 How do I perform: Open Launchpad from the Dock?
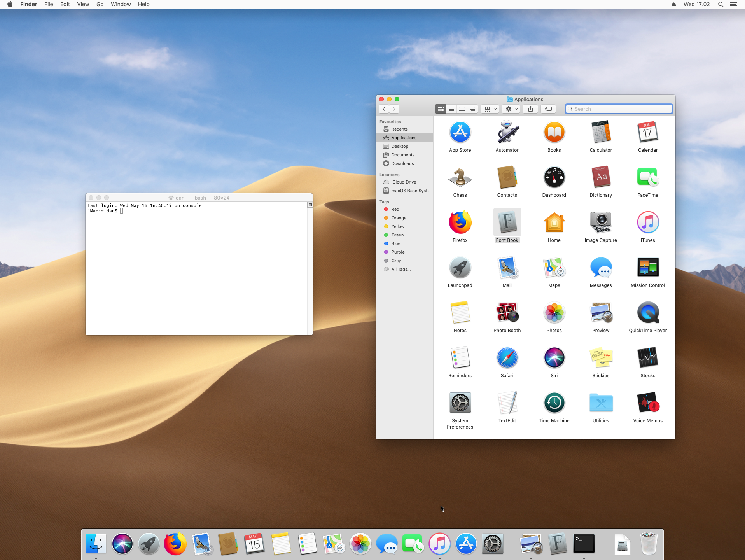(x=149, y=544)
